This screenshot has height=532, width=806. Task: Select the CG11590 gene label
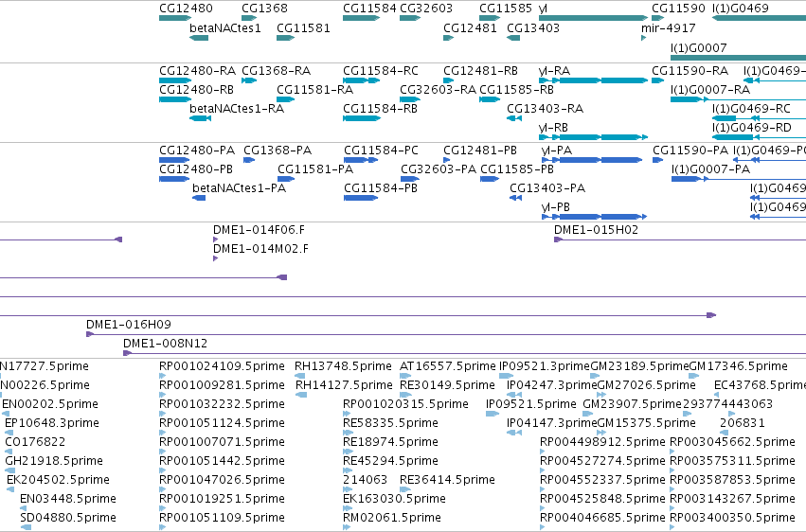click(x=678, y=9)
